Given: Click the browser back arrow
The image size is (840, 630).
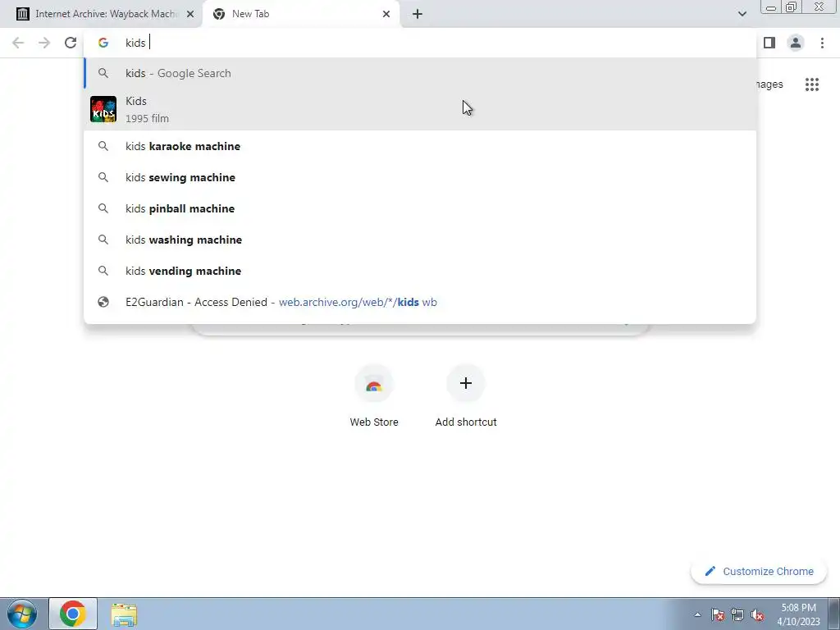Looking at the screenshot, I should click(18, 43).
